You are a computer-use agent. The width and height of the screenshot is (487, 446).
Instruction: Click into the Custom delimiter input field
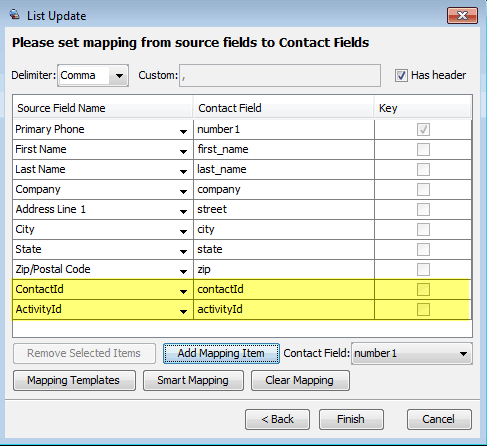(x=280, y=76)
